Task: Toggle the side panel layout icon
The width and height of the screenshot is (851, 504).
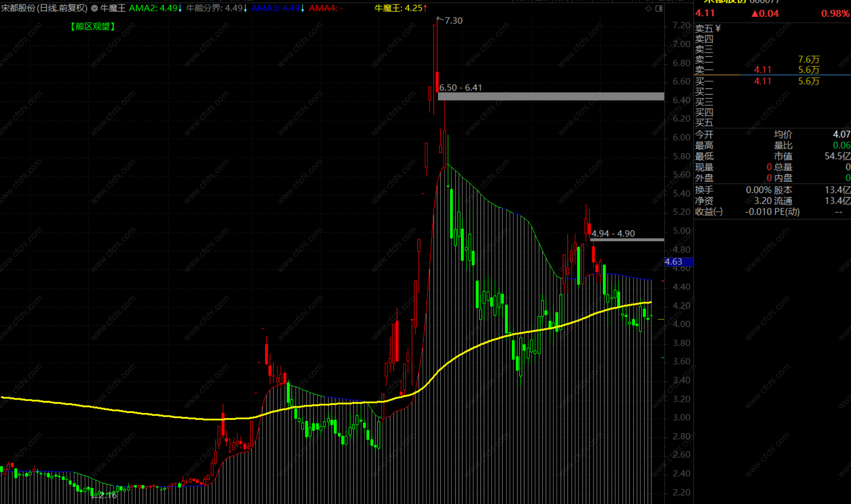Action: point(659,8)
